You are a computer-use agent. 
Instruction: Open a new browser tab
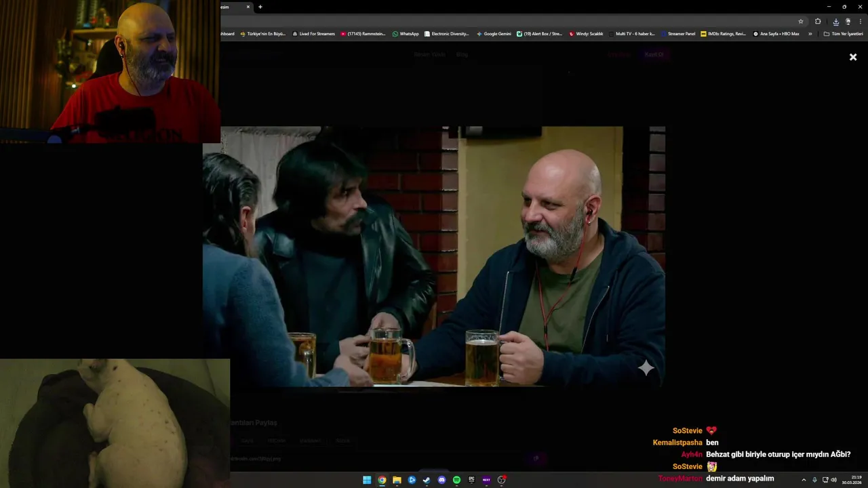260,7
